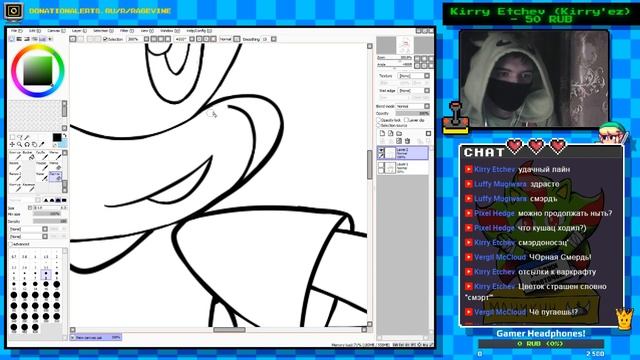The width and height of the screenshot is (640, 360).
Task: Select the rectangular Selection tool
Action: (12, 138)
